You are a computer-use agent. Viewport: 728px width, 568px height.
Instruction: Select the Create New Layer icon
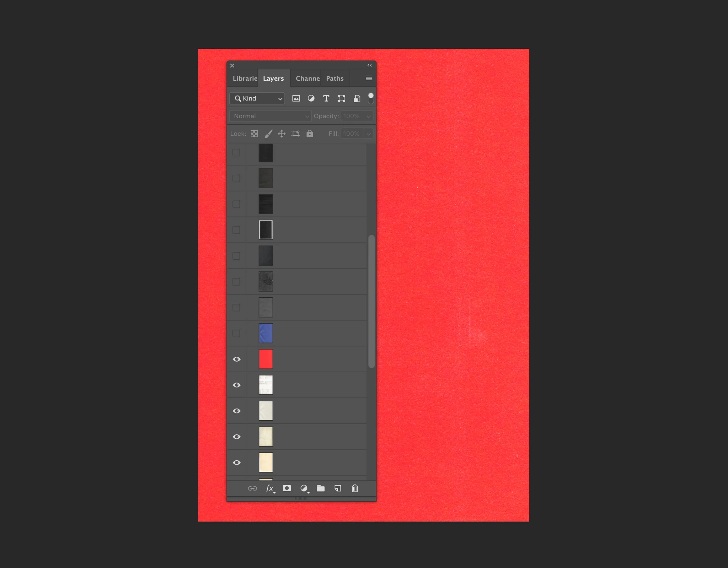(x=337, y=488)
